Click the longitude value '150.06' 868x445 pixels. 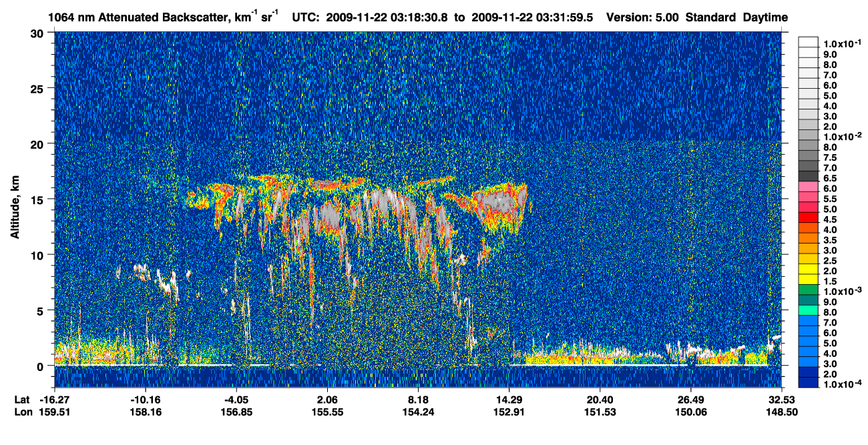(x=690, y=412)
